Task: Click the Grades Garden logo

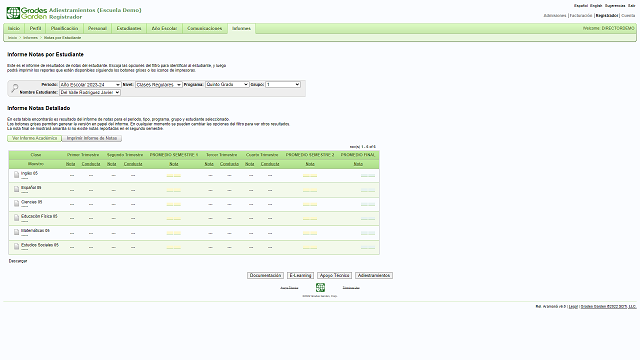Action: tap(27, 13)
